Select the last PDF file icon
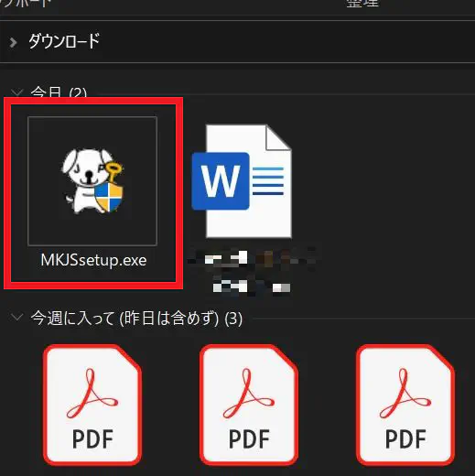Image resolution: width=475 pixels, height=476 pixels. point(405,405)
